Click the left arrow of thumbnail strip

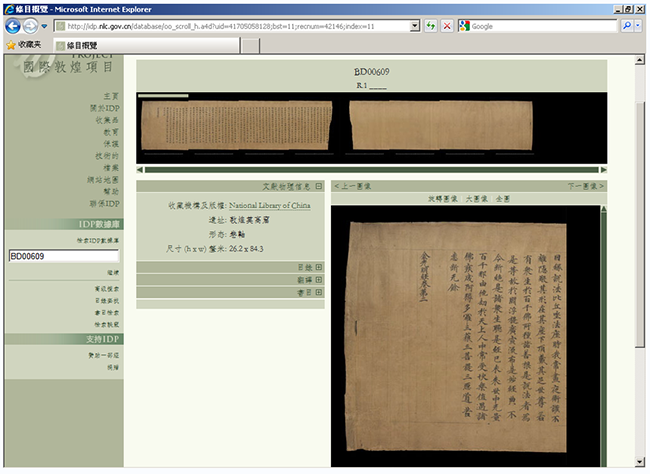[x=140, y=170]
